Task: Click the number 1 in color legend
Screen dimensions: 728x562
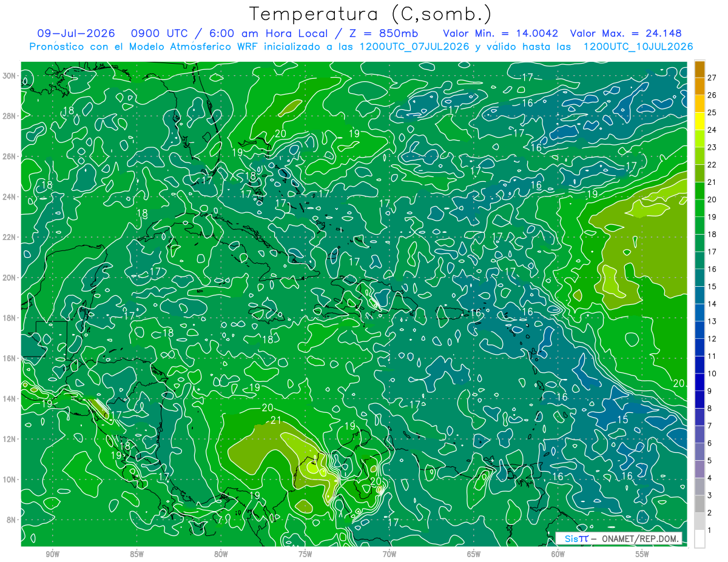Action: (x=710, y=530)
